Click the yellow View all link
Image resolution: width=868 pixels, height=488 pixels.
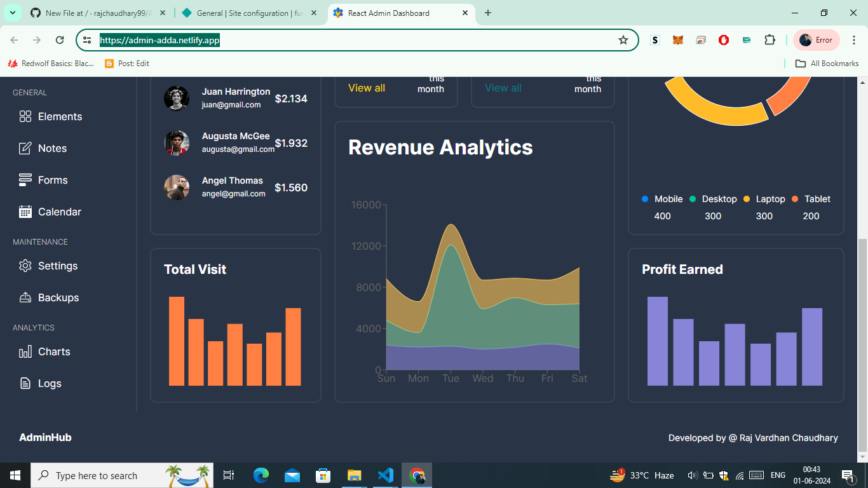[x=367, y=88]
